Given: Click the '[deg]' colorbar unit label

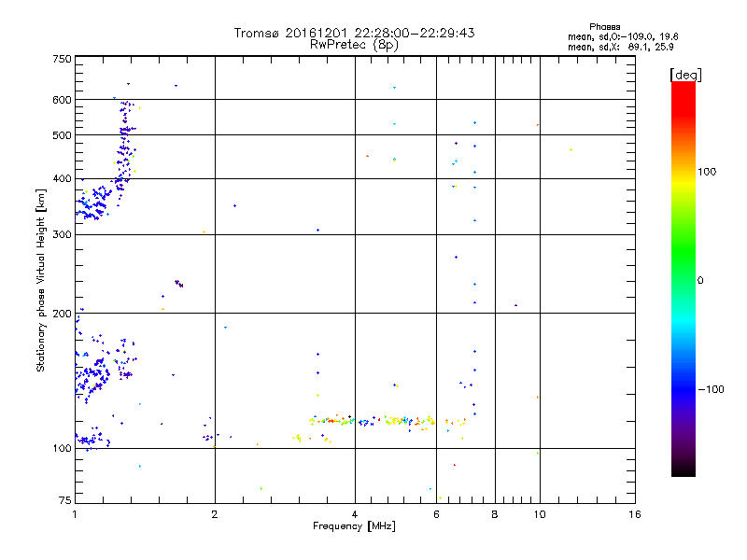Looking at the screenshot, I should (685, 75).
